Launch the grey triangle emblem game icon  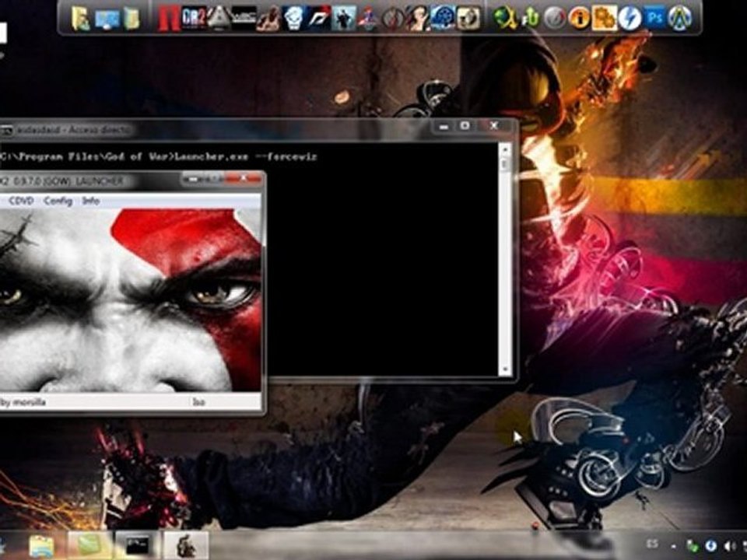(x=218, y=18)
